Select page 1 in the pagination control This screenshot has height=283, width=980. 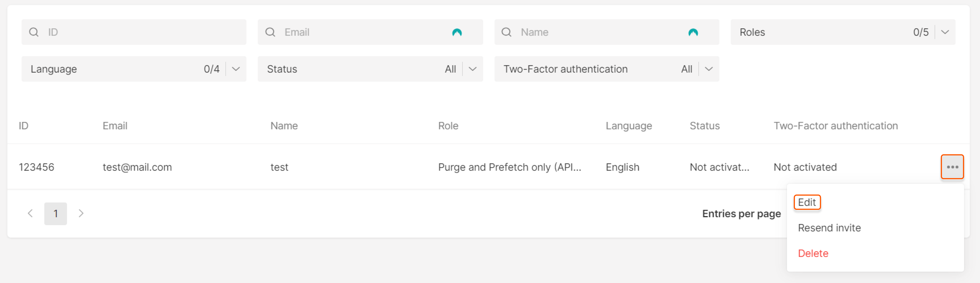tap(56, 214)
